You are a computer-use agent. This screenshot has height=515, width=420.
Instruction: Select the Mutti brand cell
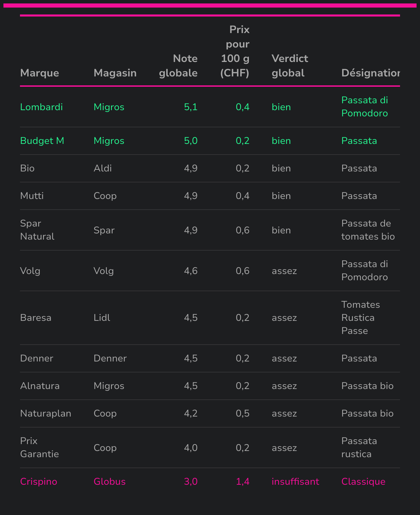click(x=32, y=196)
